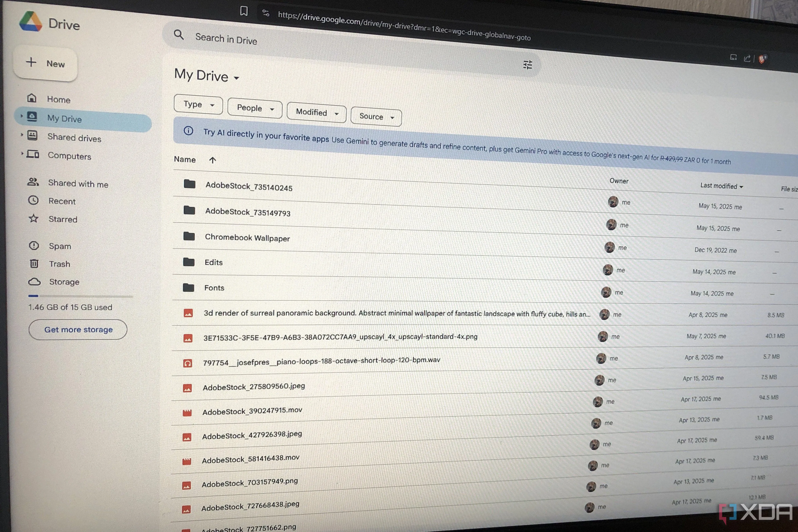Open the My Drive breadcrumb dropdown arrow
The height and width of the screenshot is (532, 798).
(237, 78)
